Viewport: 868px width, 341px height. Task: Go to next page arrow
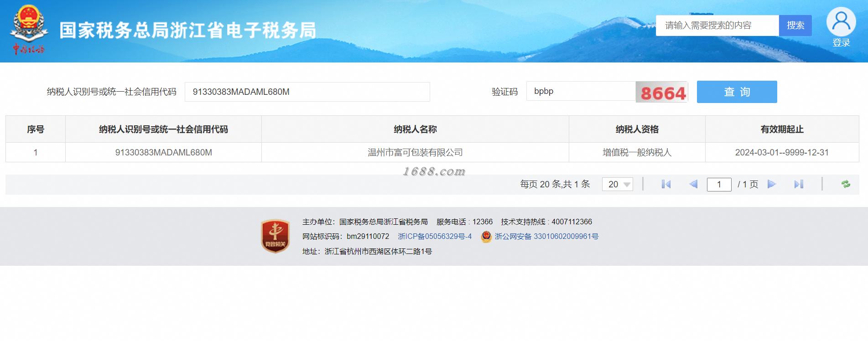[x=772, y=184]
